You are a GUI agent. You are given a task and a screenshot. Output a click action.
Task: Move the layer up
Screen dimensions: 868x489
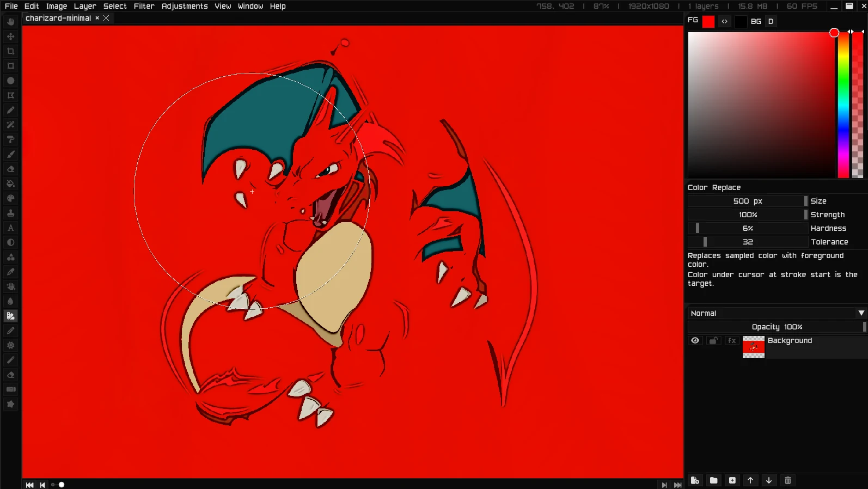(750, 480)
